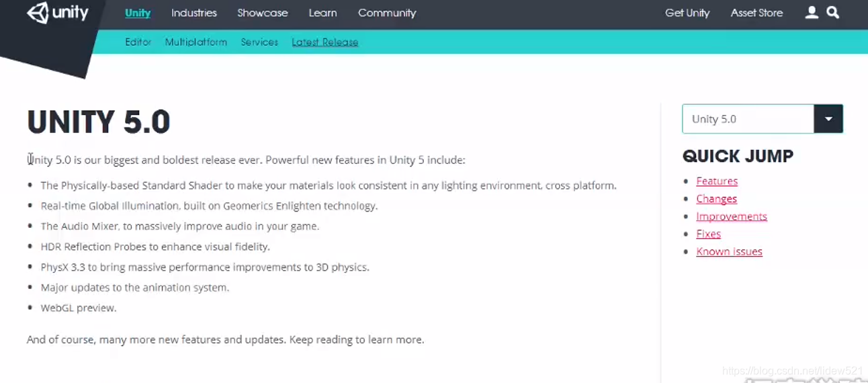The image size is (868, 383).
Task: Click the UNITY 5.0 page heading
Action: point(99,122)
